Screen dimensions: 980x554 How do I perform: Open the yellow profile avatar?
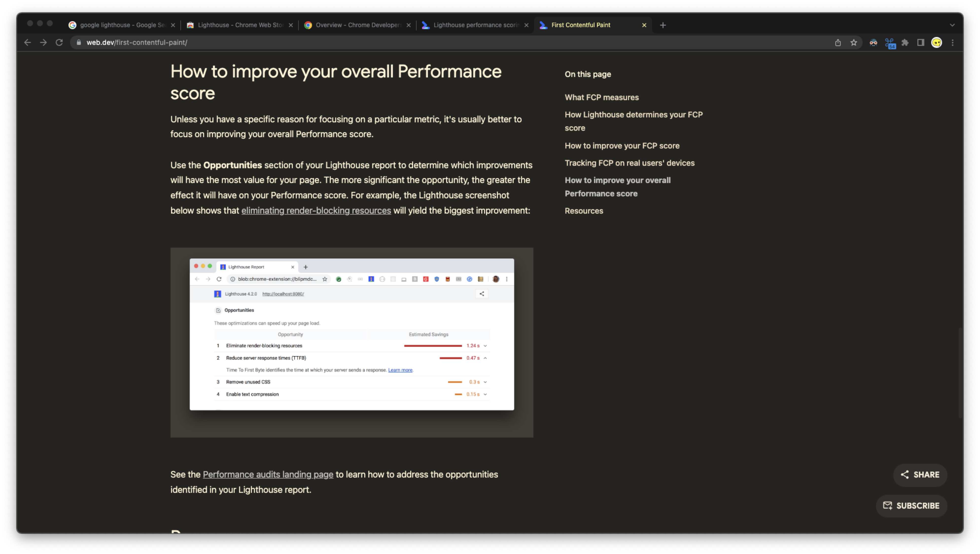(936, 43)
